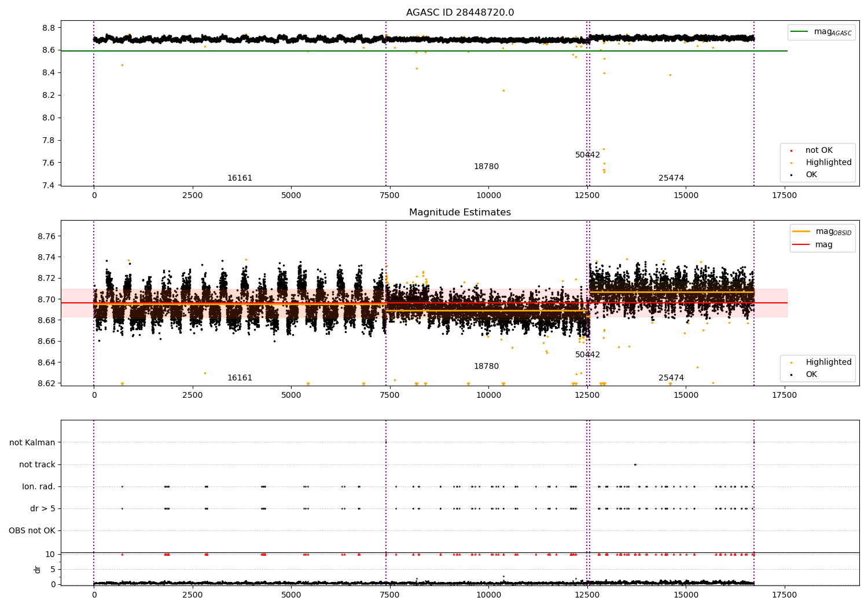The image size is (868, 608).
Task: Click the obsid label 16161 in top plot
Action: 240,178
